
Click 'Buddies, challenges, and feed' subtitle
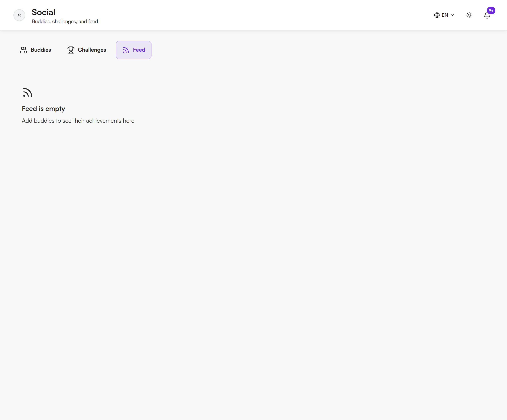pos(65,21)
